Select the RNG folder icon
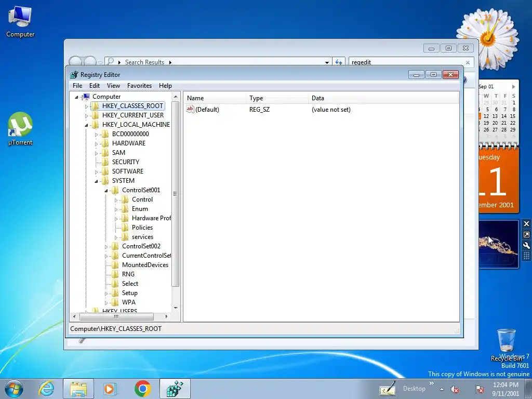Image resolution: width=532 pixels, height=399 pixels. tap(115, 274)
